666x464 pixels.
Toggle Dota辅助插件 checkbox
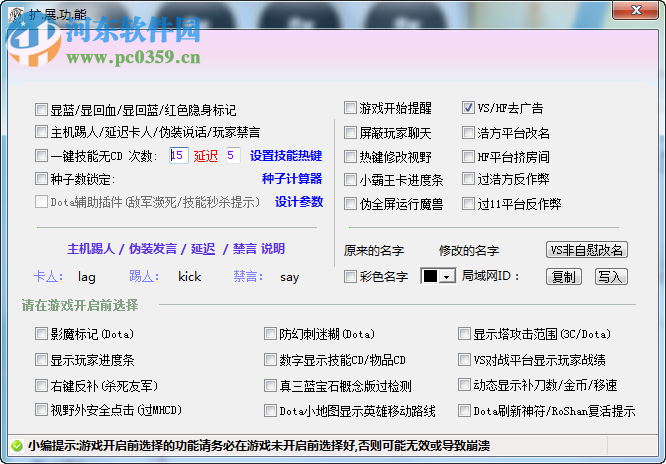click(x=41, y=201)
